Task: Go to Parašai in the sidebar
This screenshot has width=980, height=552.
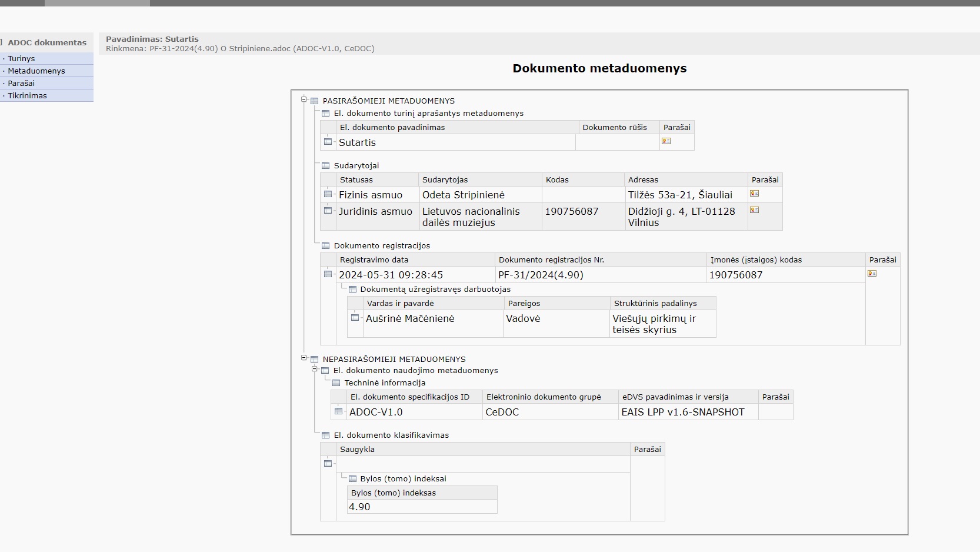Action: tap(21, 84)
